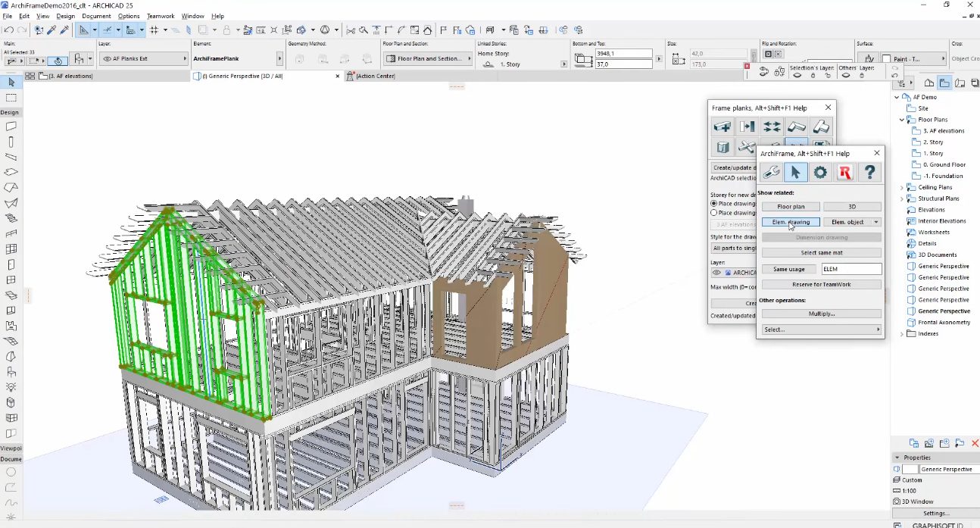Click the Floor plan button in ArchiFrame palette

point(791,207)
